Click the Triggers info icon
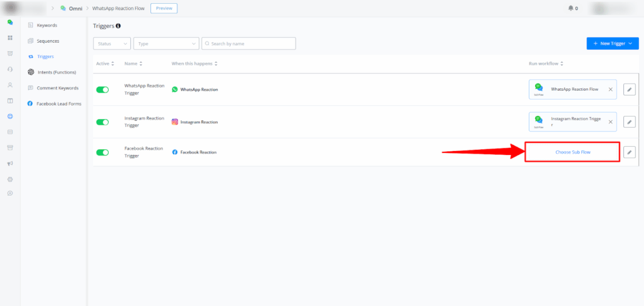644x306 pixels. (118, 26)
